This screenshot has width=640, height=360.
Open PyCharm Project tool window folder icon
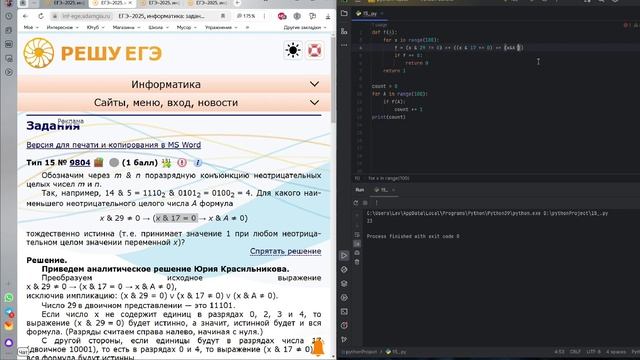pyautogui.click(x=344, y=13)
